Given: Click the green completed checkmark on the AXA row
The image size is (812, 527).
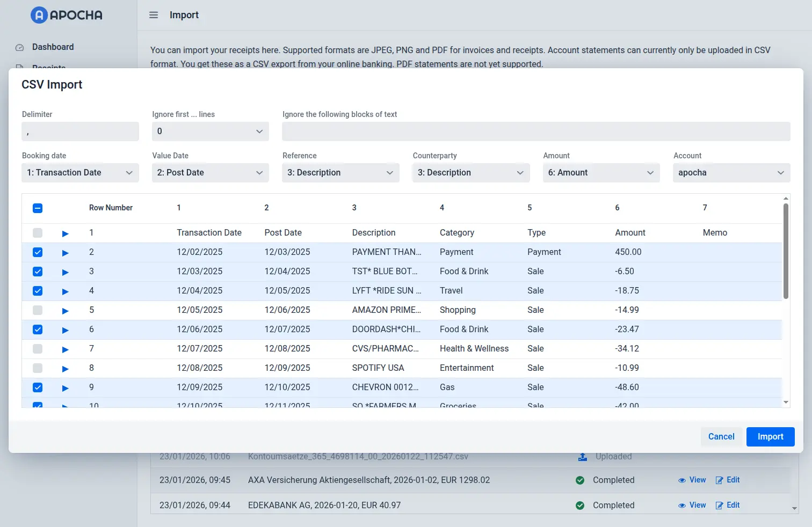Looking at the screenshot, I should click(x=580, y=480).
